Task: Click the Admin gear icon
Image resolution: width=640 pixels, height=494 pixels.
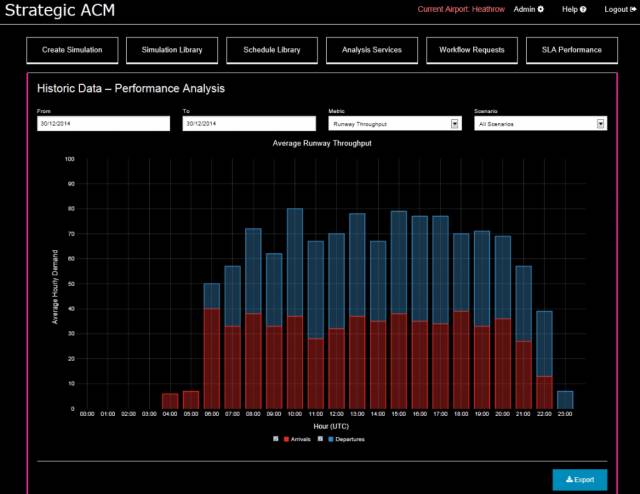Action: pos(541,9)
